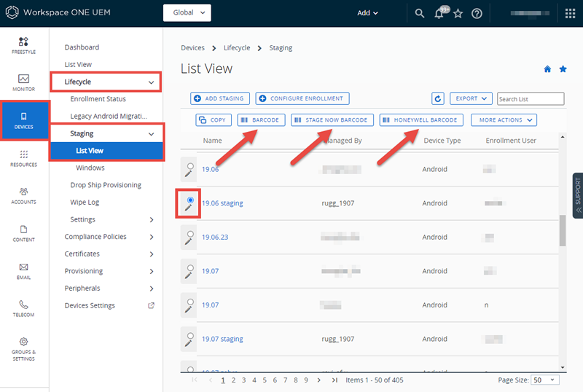Click the outlined star icon in the header
Viewport: 583px width, 392px height.
pos(458,14)
